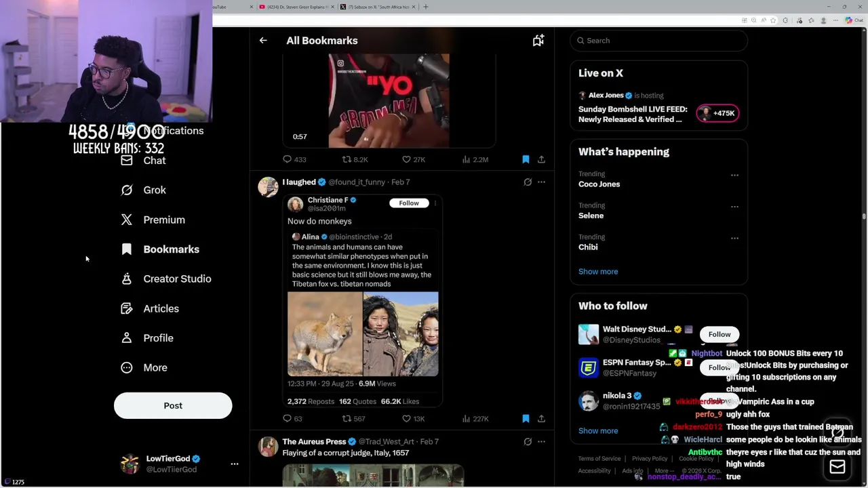This screenshot has height=488, width=868.
Task: Join the +475K Alex Jones live space
Action: coord(717,113)
